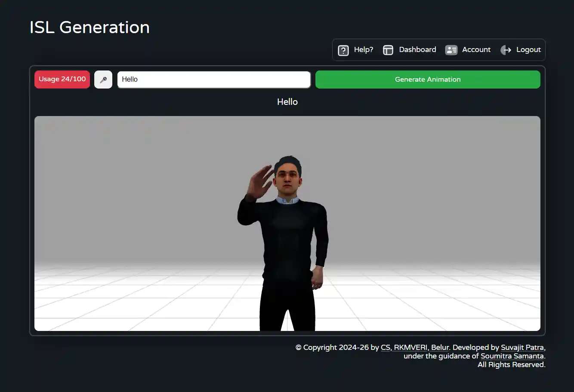Click the Hello caption above the animation

pyautogui.click(x=287, y=102)
